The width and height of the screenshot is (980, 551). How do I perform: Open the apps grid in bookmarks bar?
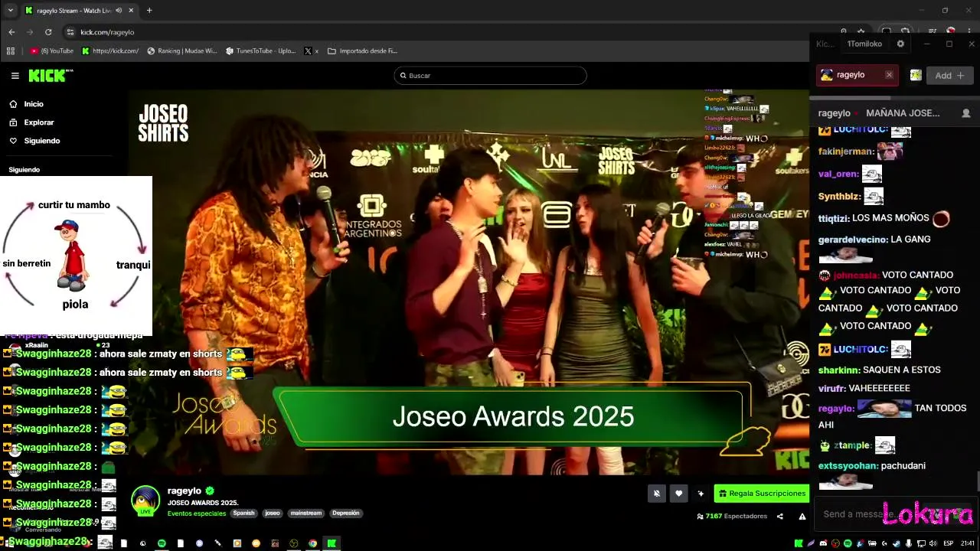point(11,51)
